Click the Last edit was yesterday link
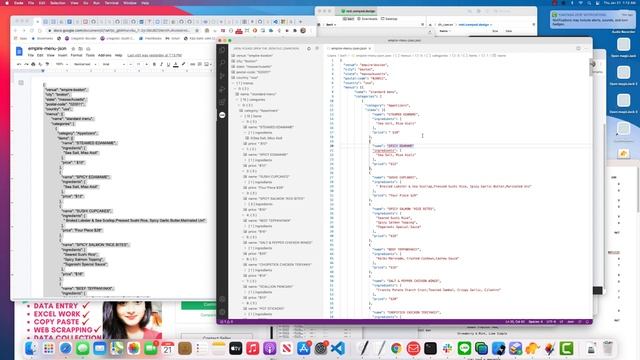Screen dimensions: 640x360 [155, 55]
